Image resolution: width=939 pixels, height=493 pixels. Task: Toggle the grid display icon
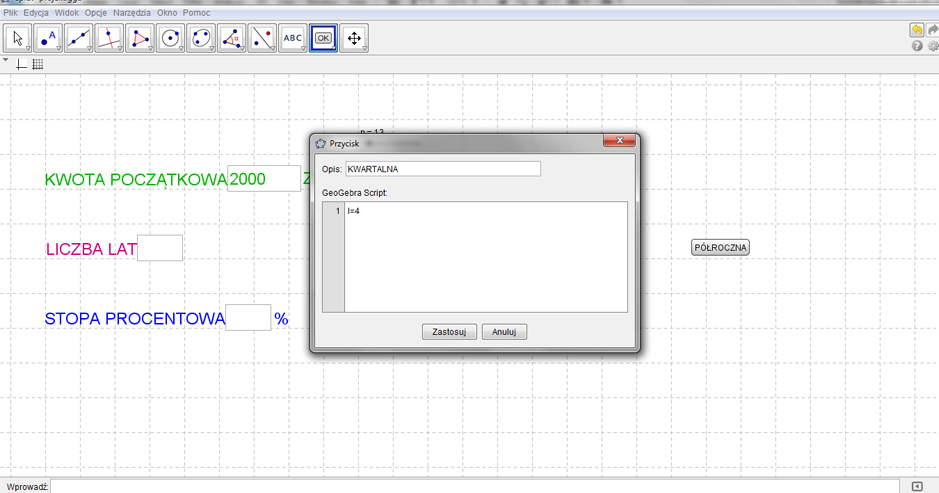point(38,65)
